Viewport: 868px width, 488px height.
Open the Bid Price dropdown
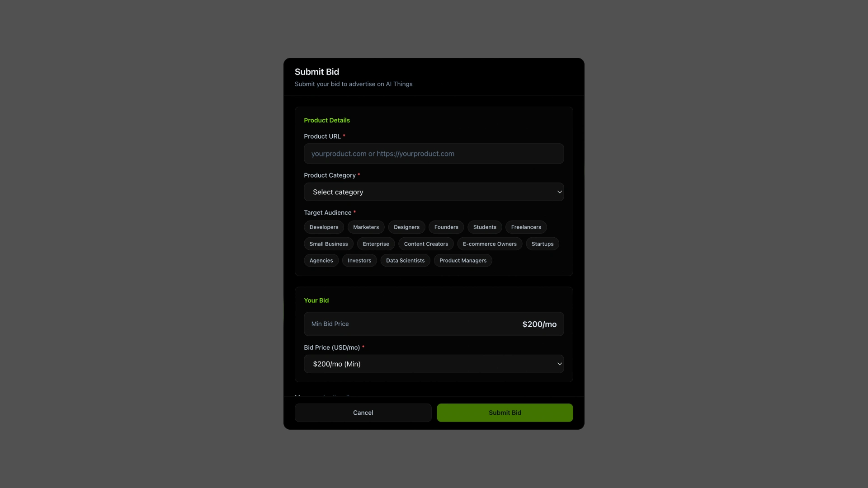(x=434, y=364)
